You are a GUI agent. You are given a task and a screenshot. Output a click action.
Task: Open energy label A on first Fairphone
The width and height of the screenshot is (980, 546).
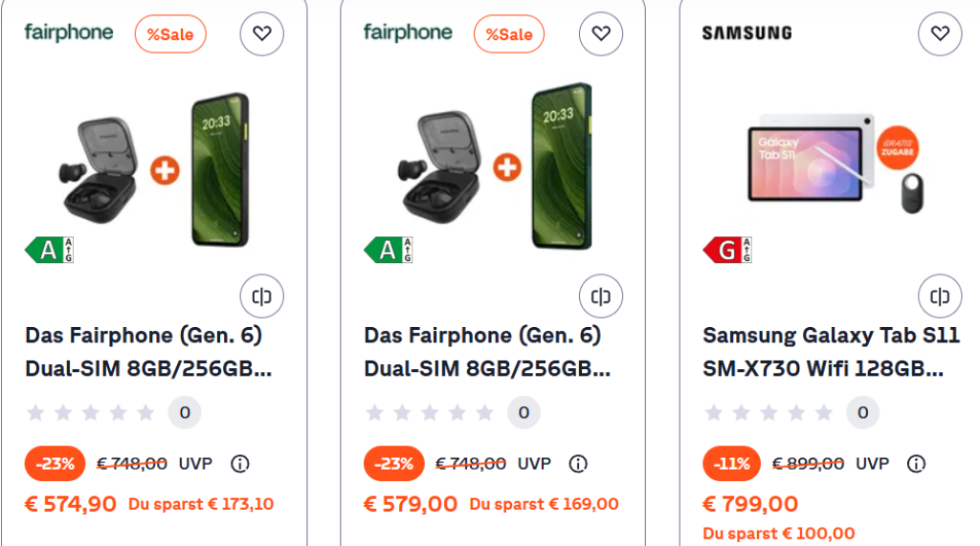click(49, 251)
